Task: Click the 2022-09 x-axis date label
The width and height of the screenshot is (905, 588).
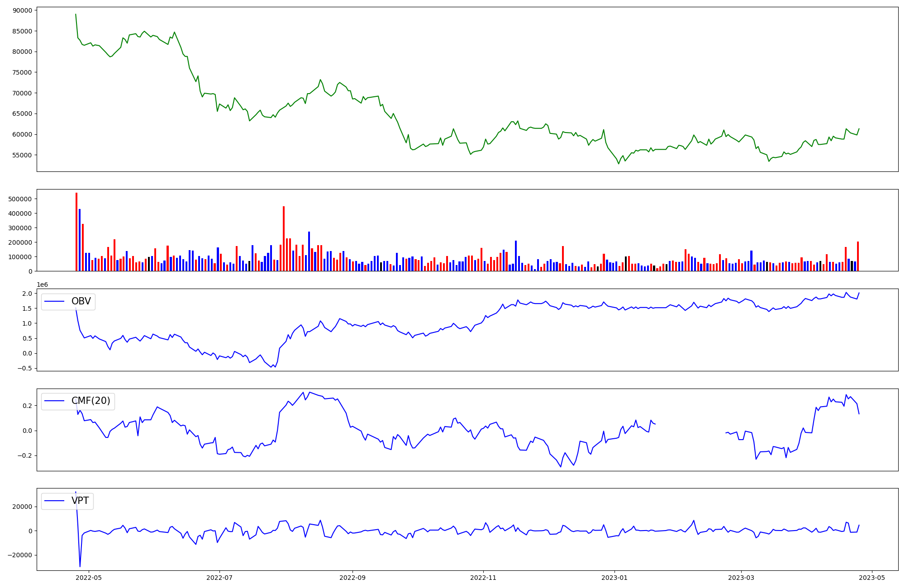Action: coord(352,578)
